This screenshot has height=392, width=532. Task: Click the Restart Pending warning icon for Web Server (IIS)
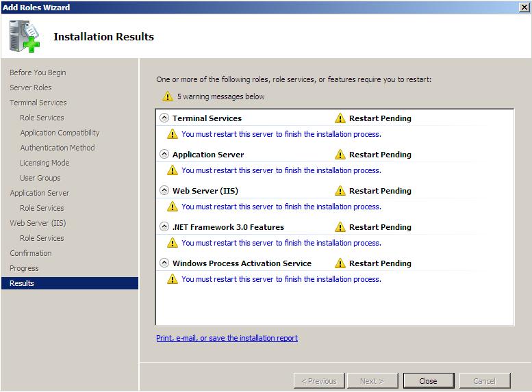pyautogui.click(x=340, y=191)
